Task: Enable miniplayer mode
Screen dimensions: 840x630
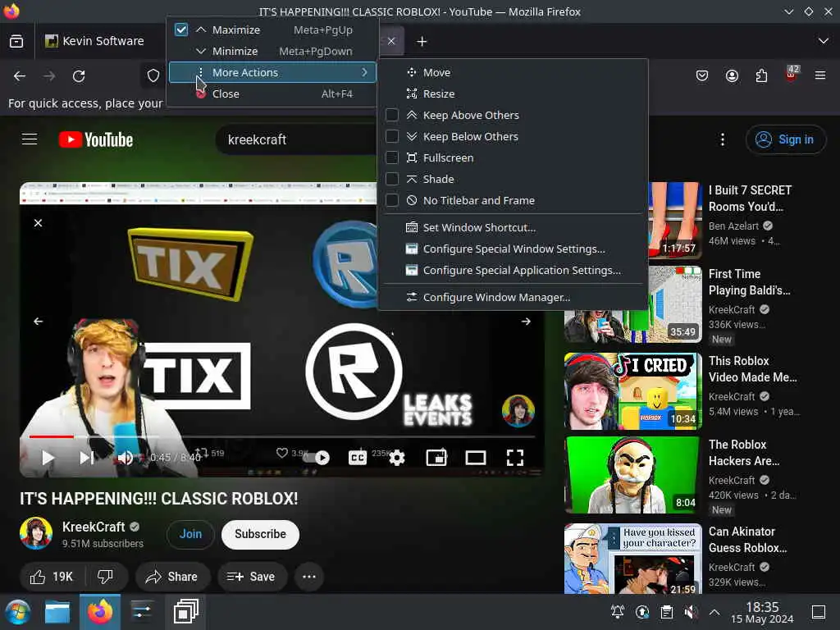Action: point(436,458)
